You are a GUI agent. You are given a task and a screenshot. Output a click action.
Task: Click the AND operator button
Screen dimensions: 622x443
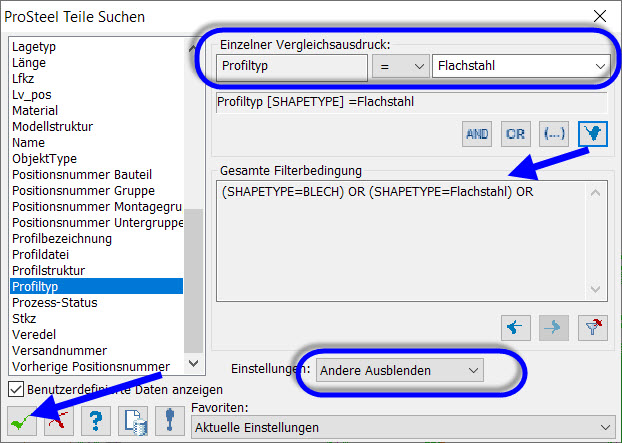pos(477,134)
